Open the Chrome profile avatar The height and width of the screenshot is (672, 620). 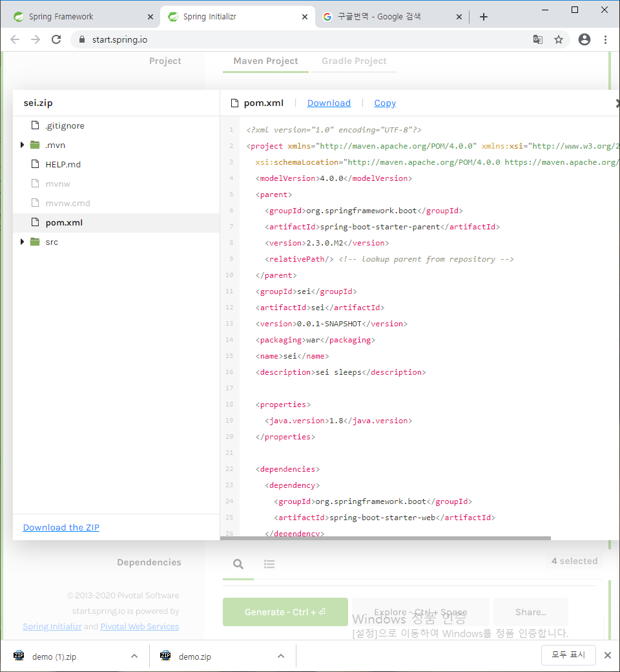(584, 39)
